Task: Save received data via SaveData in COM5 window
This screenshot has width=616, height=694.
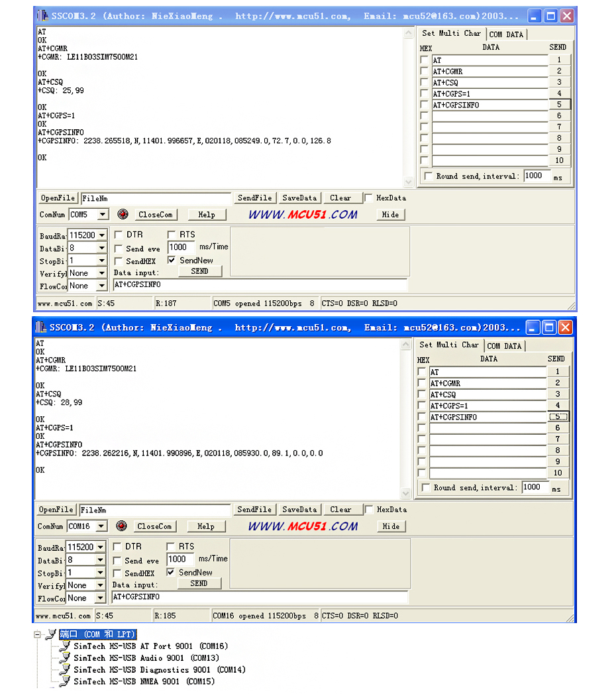Action: [x=299, y=198]
